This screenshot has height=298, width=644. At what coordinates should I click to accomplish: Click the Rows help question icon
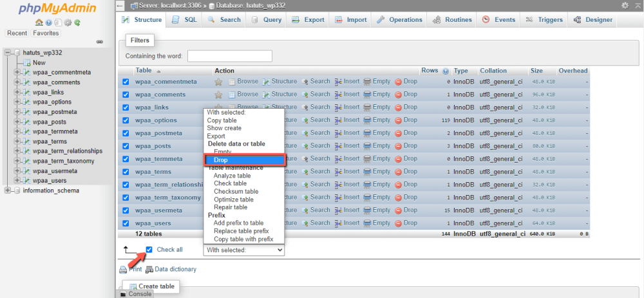[x=445, y=71]
